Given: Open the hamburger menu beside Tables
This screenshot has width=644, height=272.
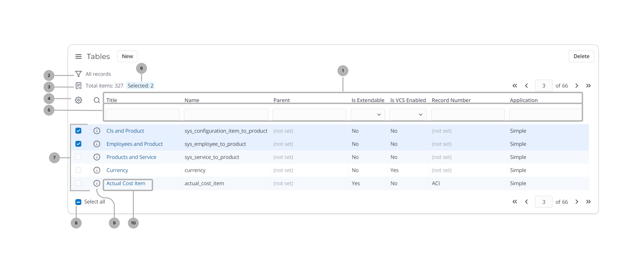Looking at the screenshot, I should [x=78, y=56].
